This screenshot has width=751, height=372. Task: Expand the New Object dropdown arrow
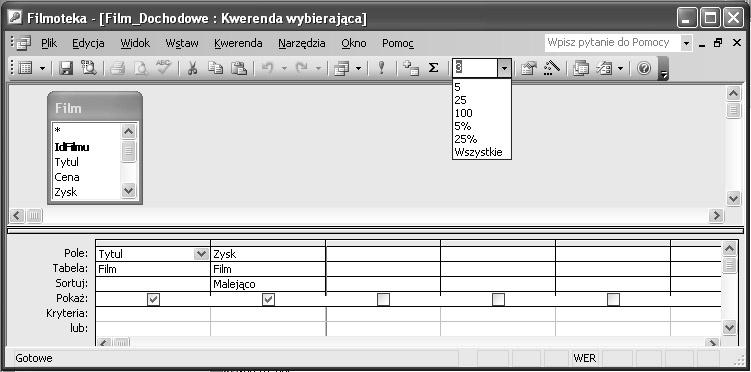620,69
